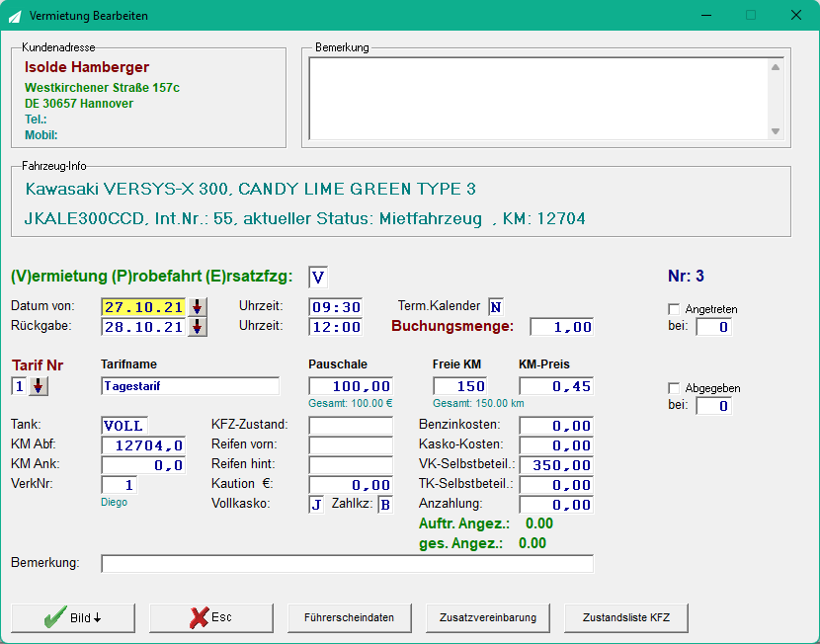Screen dimensions: 820x644
Task: Edit the Tarifname field Tagestarif
Action: [x=191, y=386]
